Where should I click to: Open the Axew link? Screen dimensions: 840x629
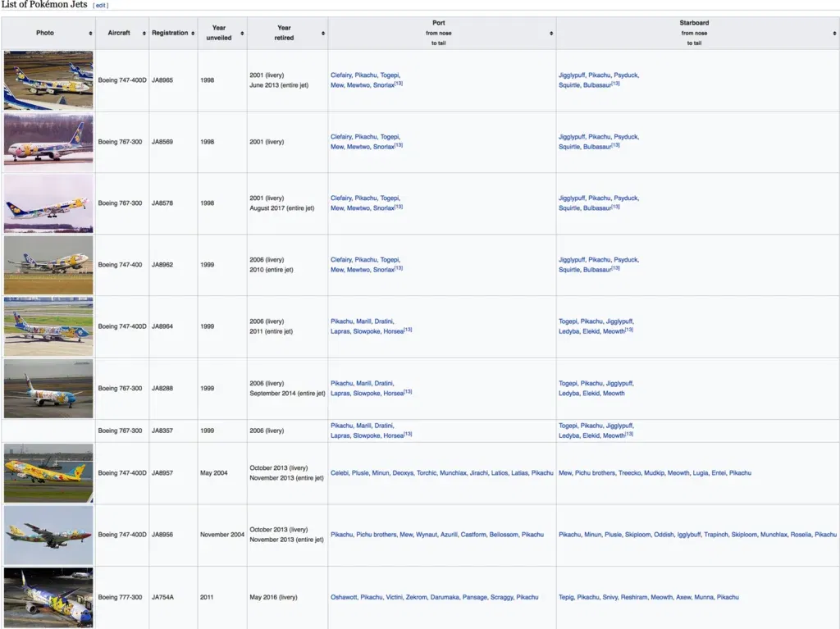683,597
